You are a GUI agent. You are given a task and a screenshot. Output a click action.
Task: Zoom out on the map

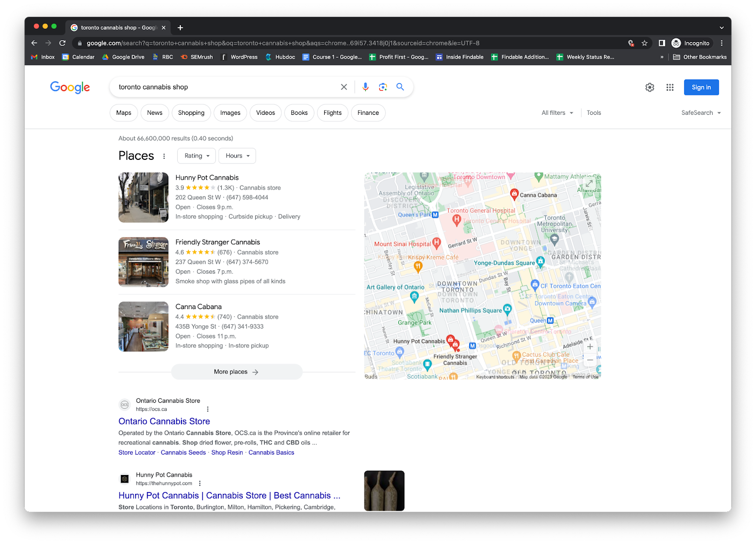tap(590, 360)
